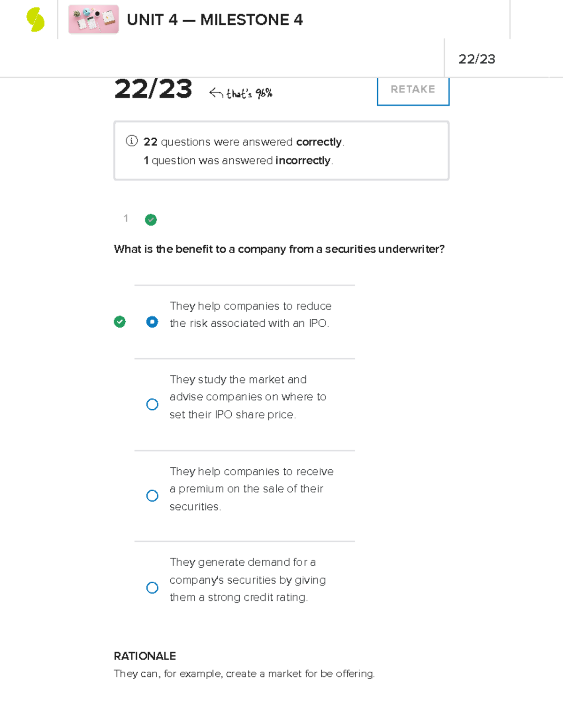This screenshot has width=563, height=728.
Task: Click the green check next to the correct answer
Action: pyautogui.click(x=120, y=322)
